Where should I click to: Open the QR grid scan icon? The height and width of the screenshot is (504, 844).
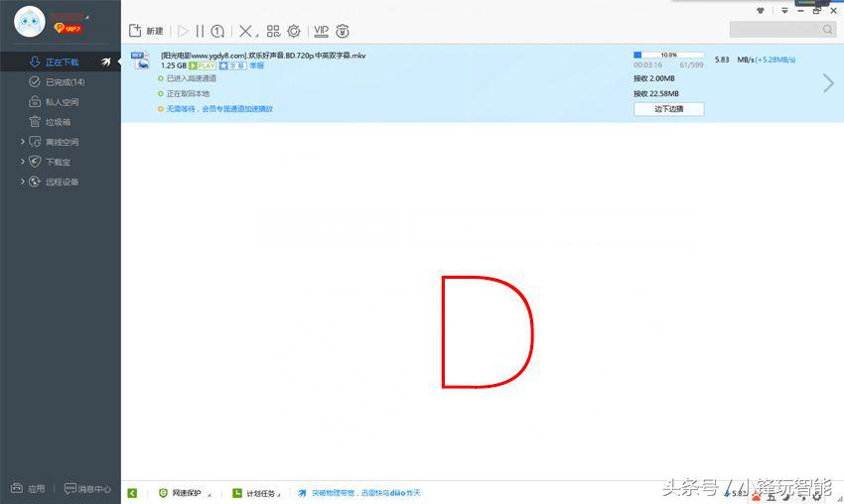point(273,31)
